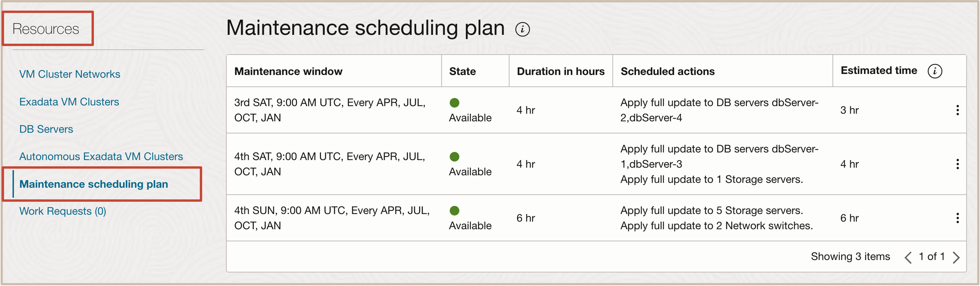This screenshot has width=980, height=286.
Task: Open Exadata VM Clusters link
Action: click(69, 102)
